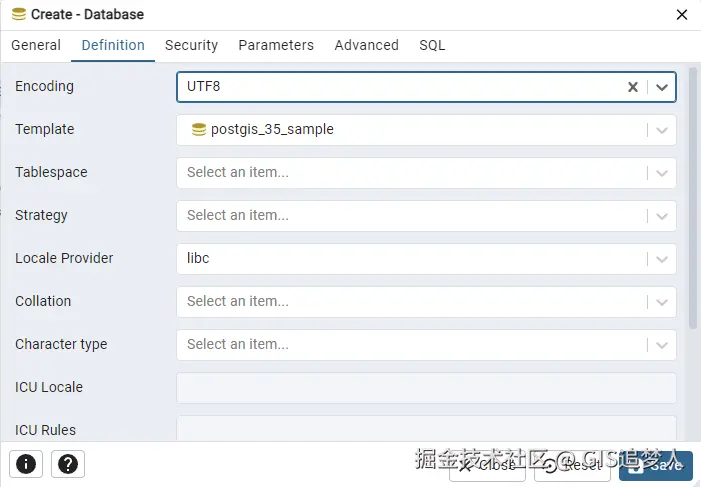Open the Strategy dropdown list
The height and width of the screenshot is (487, 701).
(662, 216)
